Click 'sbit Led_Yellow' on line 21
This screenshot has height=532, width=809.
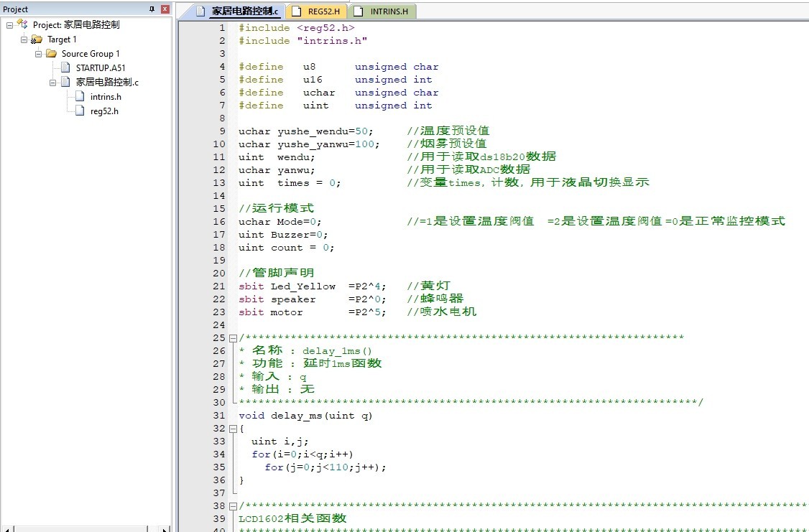pos(287,286)
